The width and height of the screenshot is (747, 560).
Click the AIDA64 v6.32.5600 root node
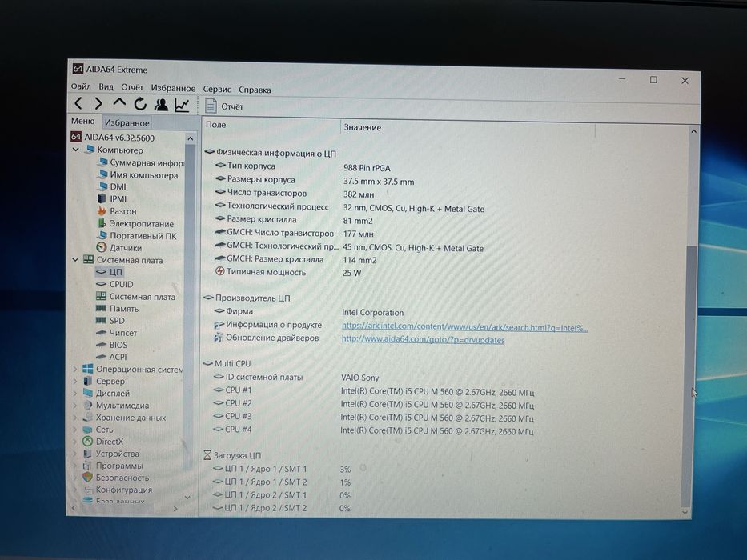pos(113,138)
